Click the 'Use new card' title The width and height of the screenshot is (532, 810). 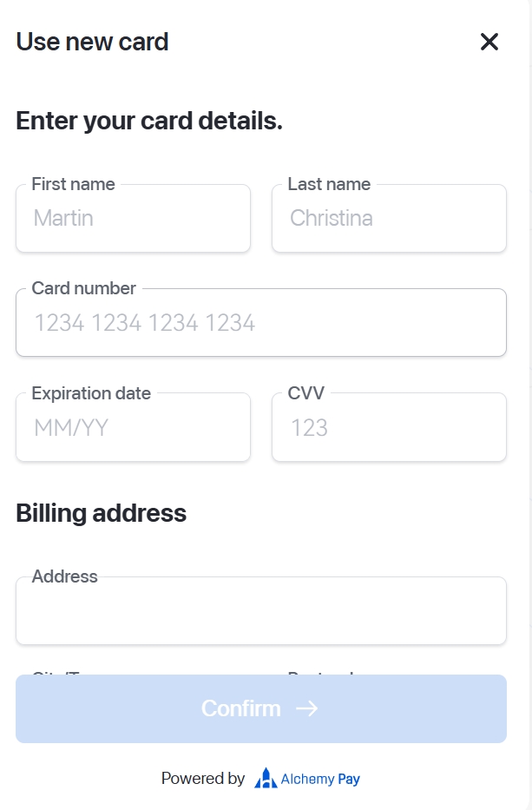pyautogui.click(x=92, y=42)
